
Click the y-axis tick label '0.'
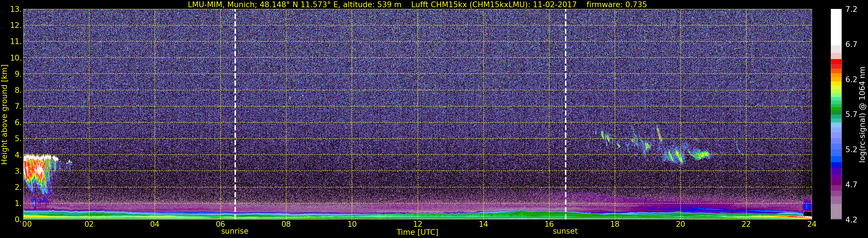18,220
